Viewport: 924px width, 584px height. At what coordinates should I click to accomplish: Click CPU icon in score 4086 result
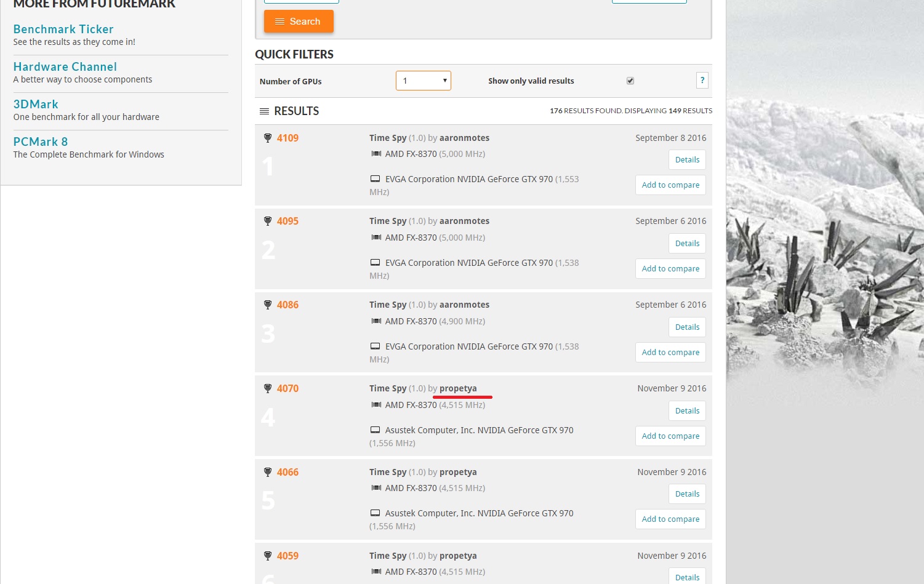pyautogui.click(x=376, y=321)
